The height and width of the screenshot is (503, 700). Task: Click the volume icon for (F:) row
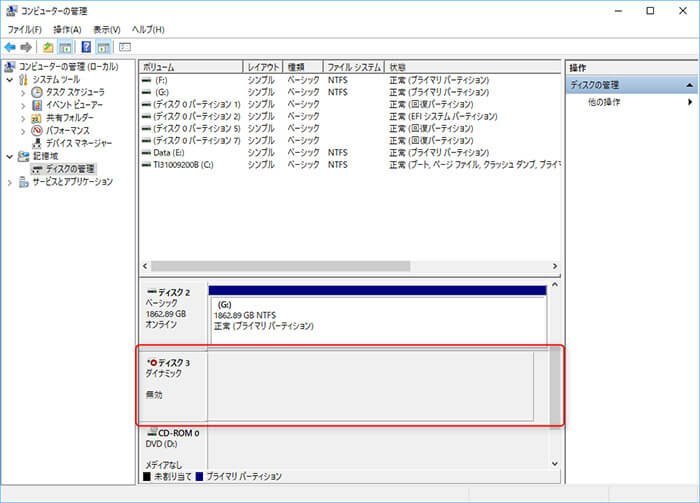click(x=146, y=80)
